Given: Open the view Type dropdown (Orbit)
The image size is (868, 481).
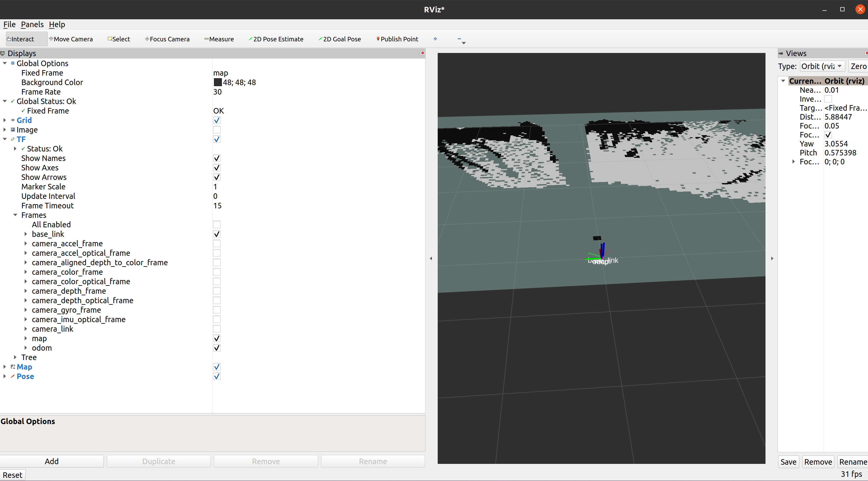Looking at the screenshot, I should 822,66.
